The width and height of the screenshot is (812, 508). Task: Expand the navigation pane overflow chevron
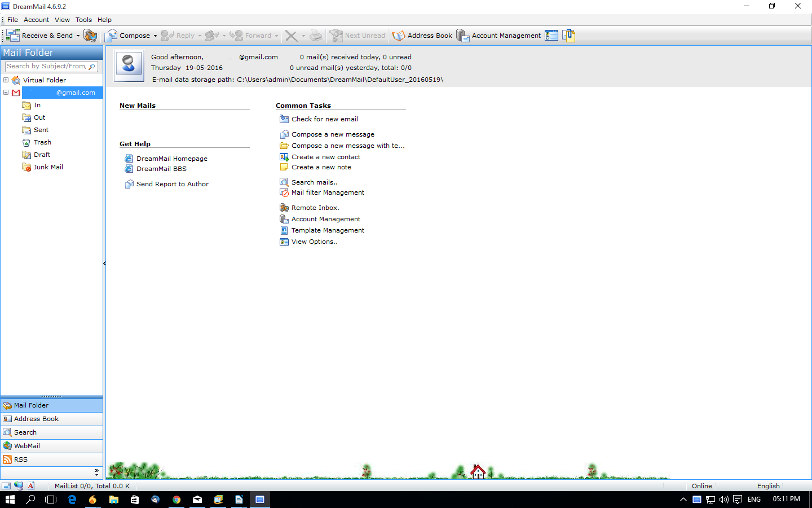point(96,472)
